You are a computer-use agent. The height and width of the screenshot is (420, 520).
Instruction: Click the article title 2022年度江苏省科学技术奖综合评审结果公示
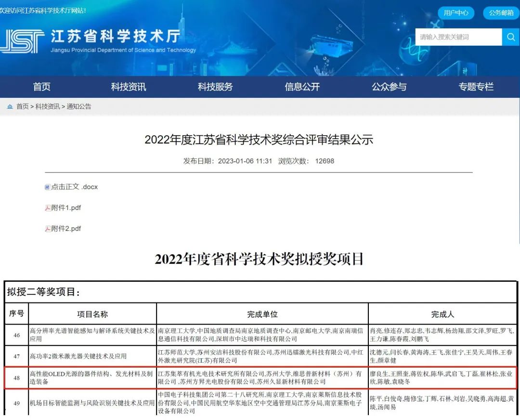(x=259, y=140)
